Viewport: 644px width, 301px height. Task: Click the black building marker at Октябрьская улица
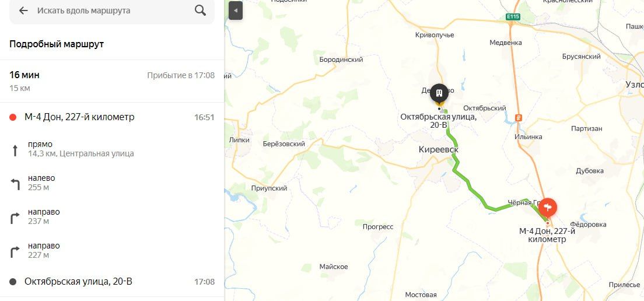439,93
